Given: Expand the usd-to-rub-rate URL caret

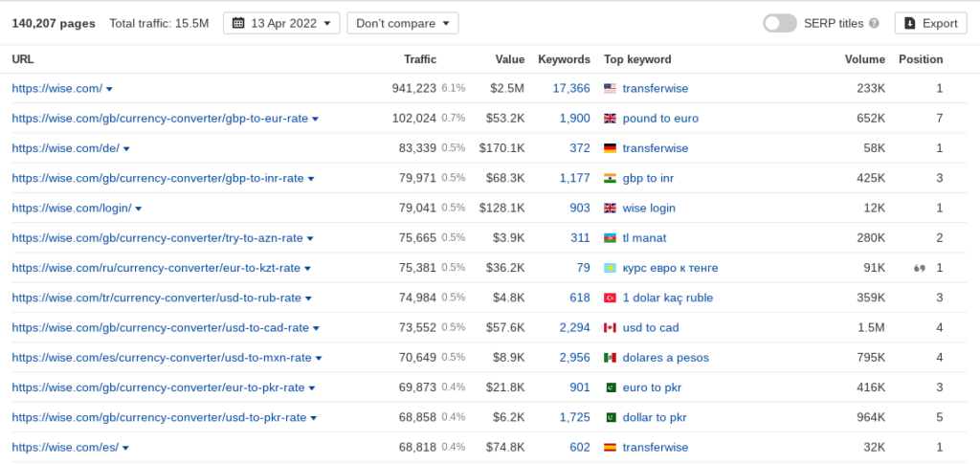Looking at the screenshot, I should (308, 299).
